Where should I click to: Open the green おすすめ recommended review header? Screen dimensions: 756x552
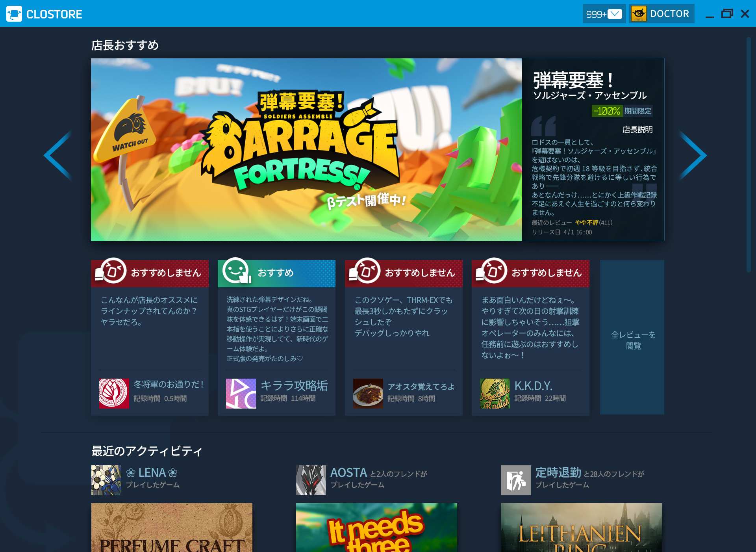click(x=276, y=273)
